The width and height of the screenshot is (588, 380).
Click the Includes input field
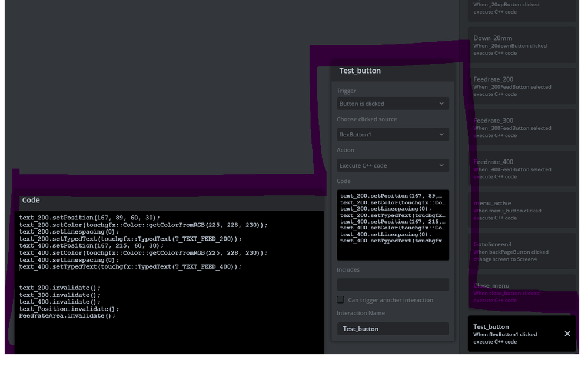coord(393,285)
